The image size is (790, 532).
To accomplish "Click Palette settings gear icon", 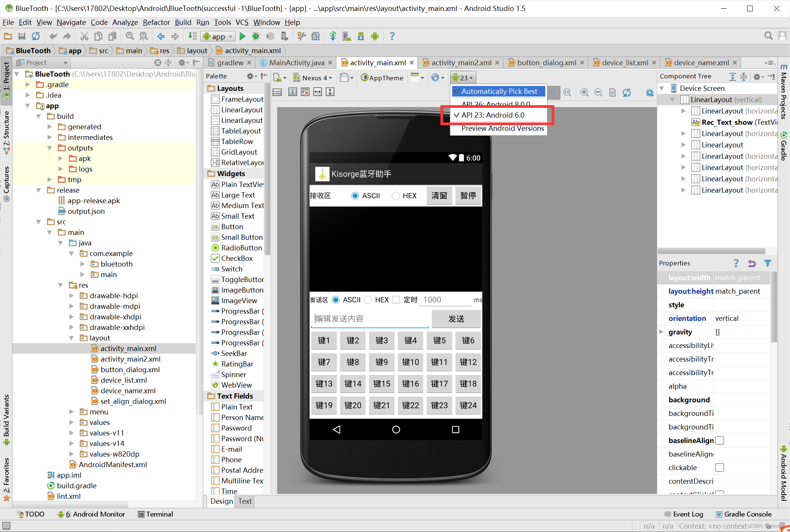I will (x=251, y=76).
